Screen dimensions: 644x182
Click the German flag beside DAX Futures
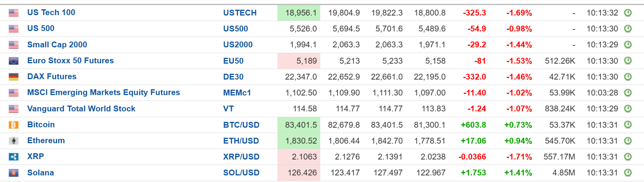[14, 77]
